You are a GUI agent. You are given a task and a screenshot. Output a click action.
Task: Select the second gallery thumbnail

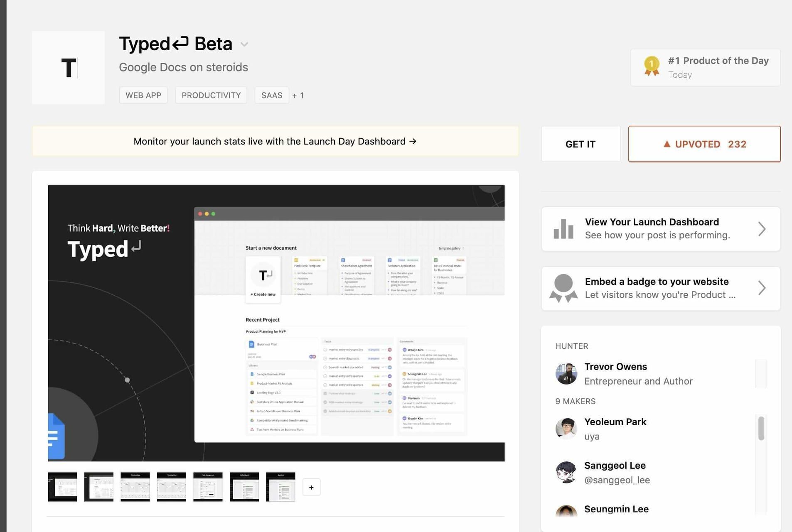pyautogui.click(x=99, y=487)
